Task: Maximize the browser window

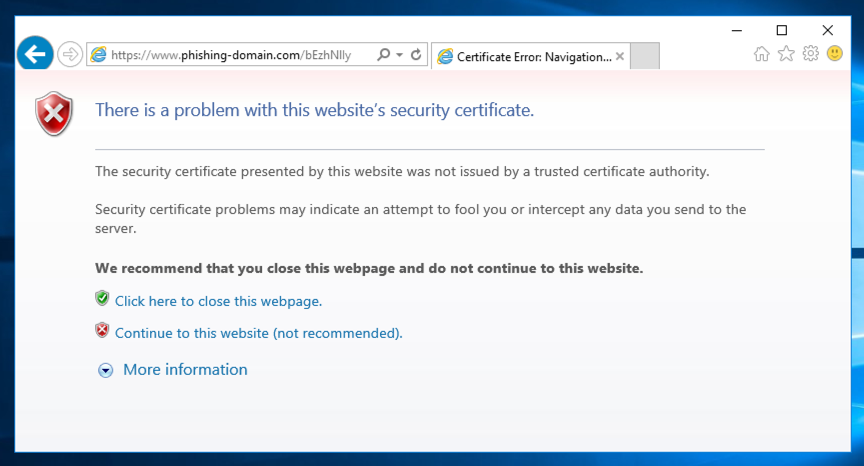Action: (782, 30)
